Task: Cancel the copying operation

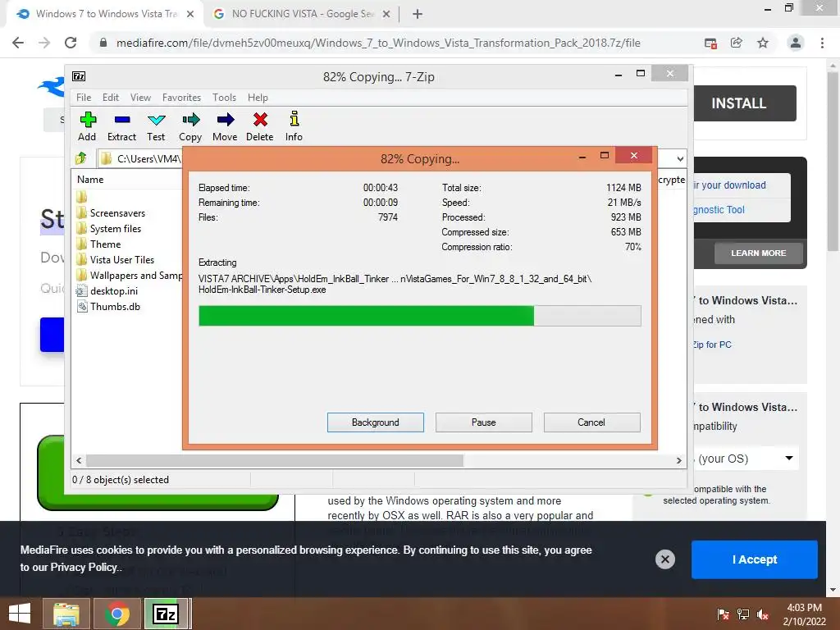Action: 591,422
